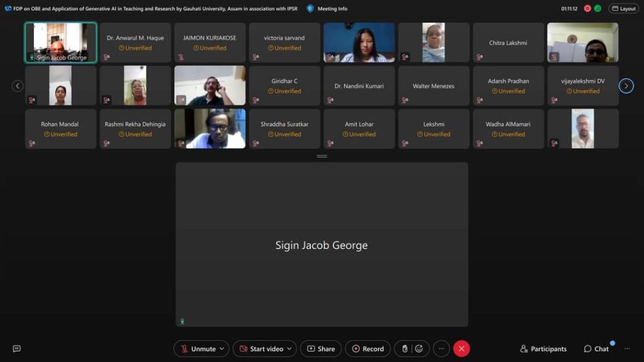
Task: Start video camera
Action: pos(261,349)
